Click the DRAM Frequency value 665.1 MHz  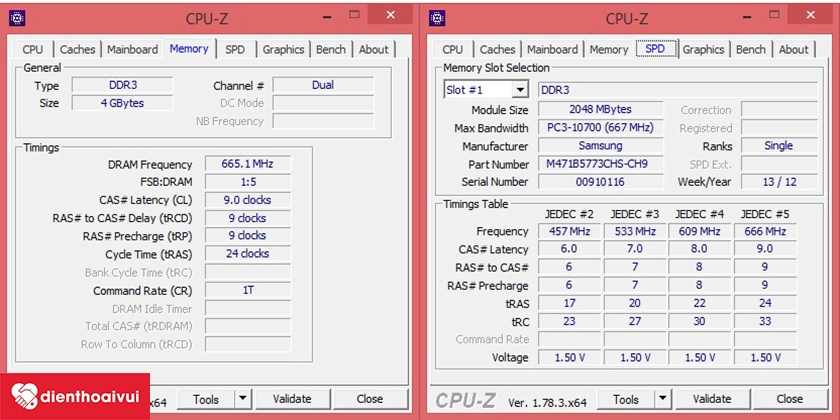248,164
